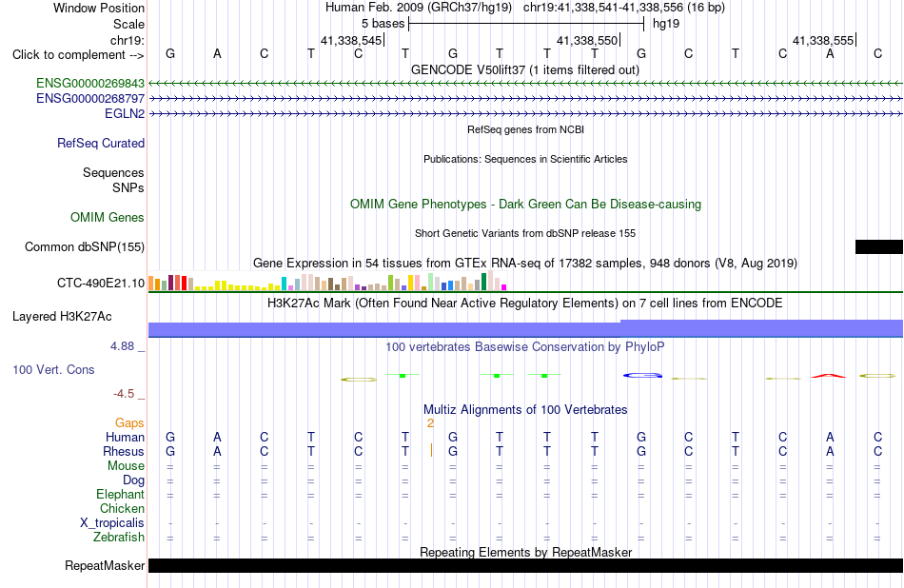Select the Elephant alignment row label

pos(120,495)
